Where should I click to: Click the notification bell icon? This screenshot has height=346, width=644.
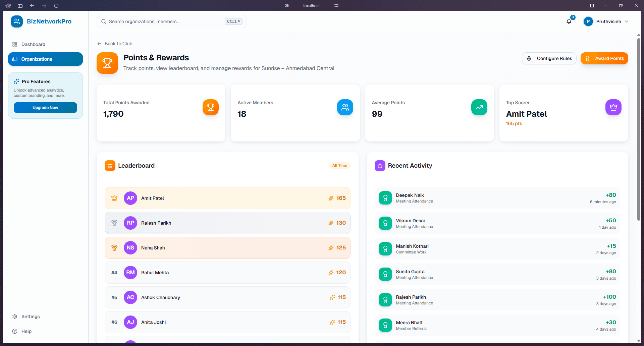coord(569,21)
